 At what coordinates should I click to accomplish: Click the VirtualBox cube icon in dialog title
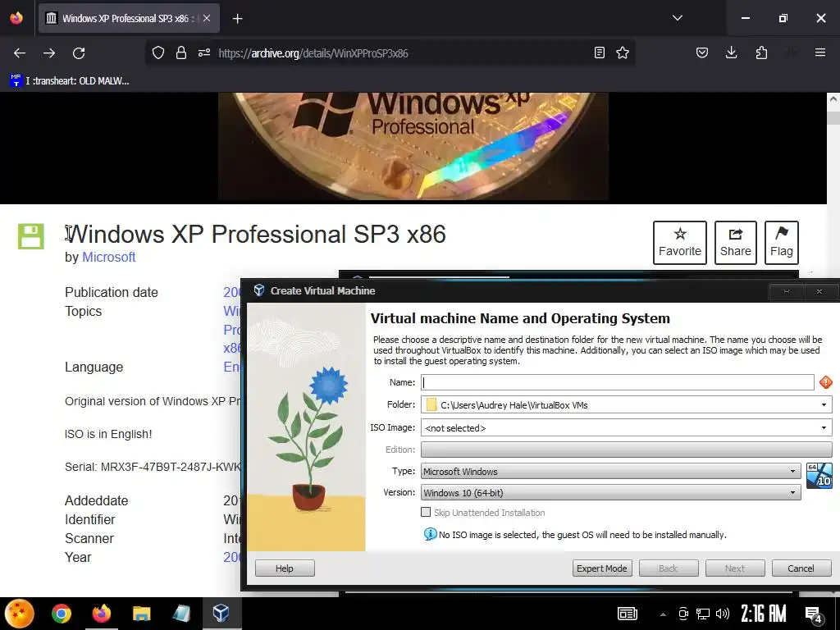(x=258, y=290)
